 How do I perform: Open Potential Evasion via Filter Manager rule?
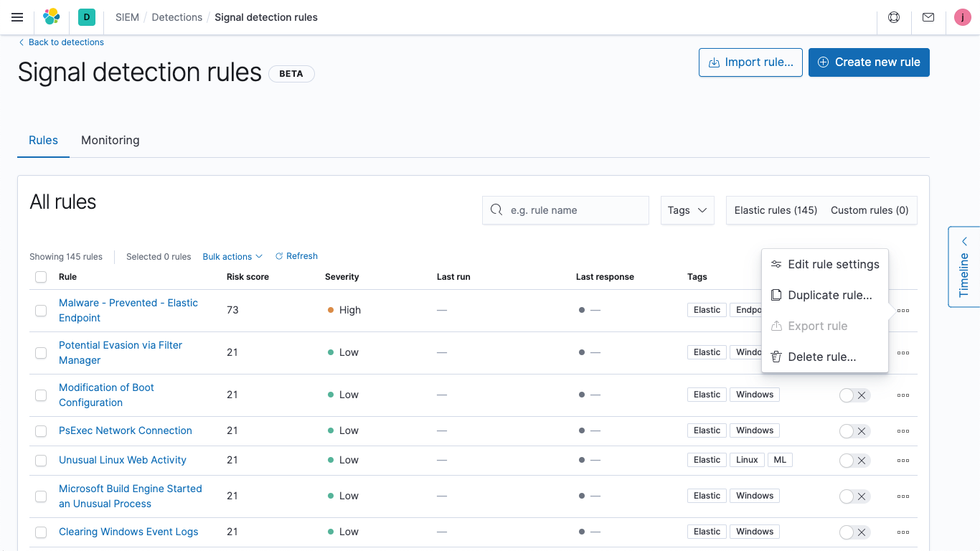coord(121,353)
